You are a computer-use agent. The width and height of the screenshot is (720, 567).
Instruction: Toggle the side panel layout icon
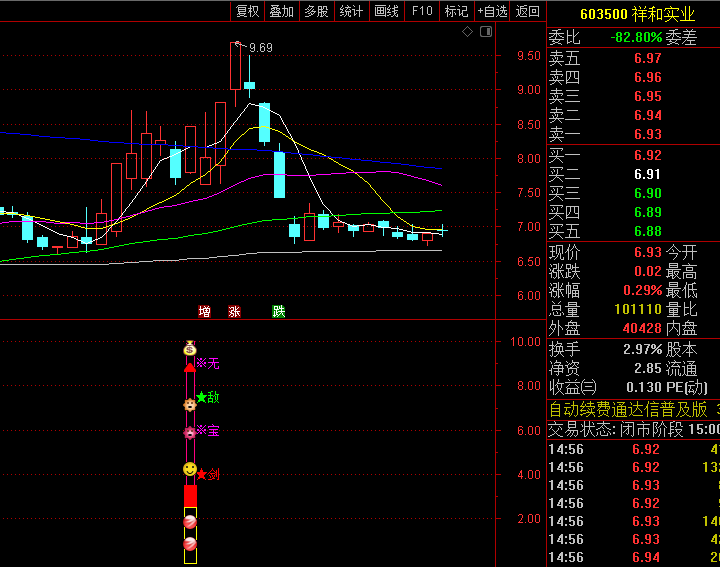tap(486, 32)
